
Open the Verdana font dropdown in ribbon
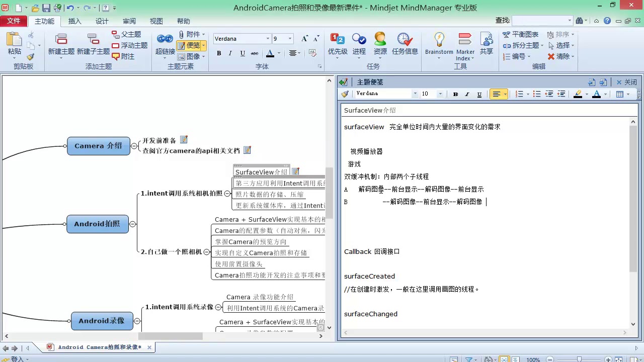[268, 39]
